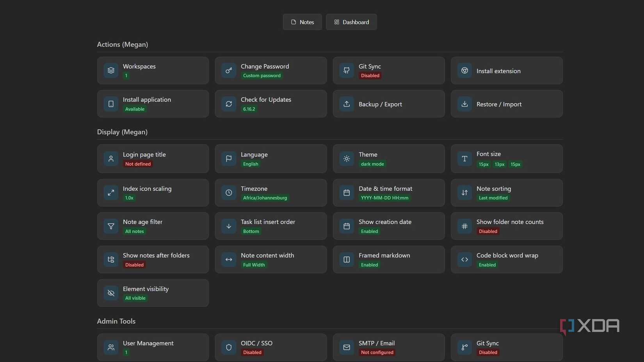Toggle the Theme dark mode badge
644x362 pixels.
coord(372,164)
